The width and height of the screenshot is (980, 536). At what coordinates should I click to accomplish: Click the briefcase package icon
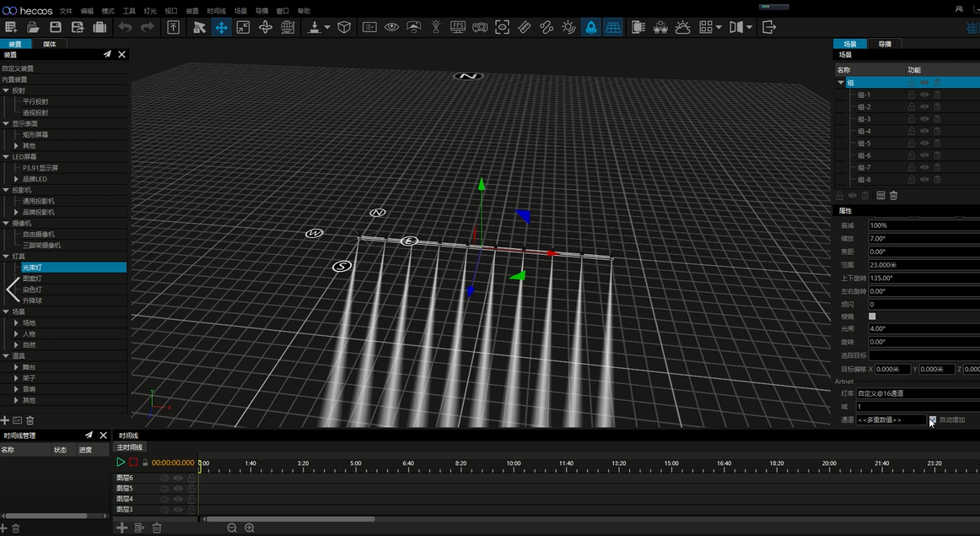click(x=100, y=27)
